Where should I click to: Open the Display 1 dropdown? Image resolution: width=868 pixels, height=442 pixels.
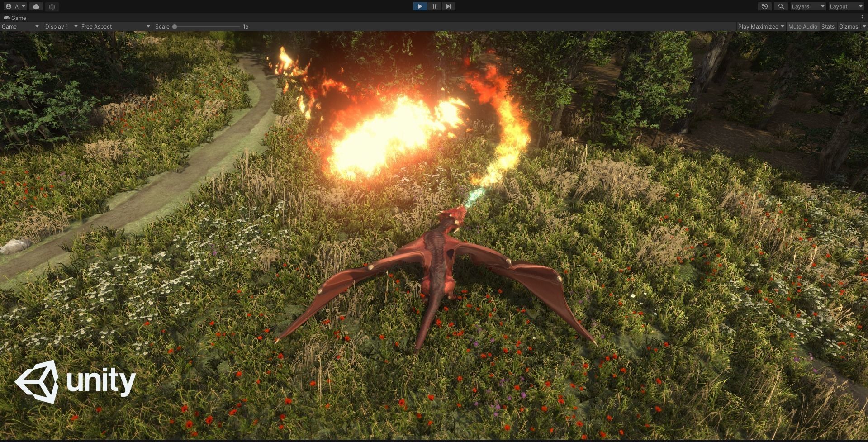point(61,26)
